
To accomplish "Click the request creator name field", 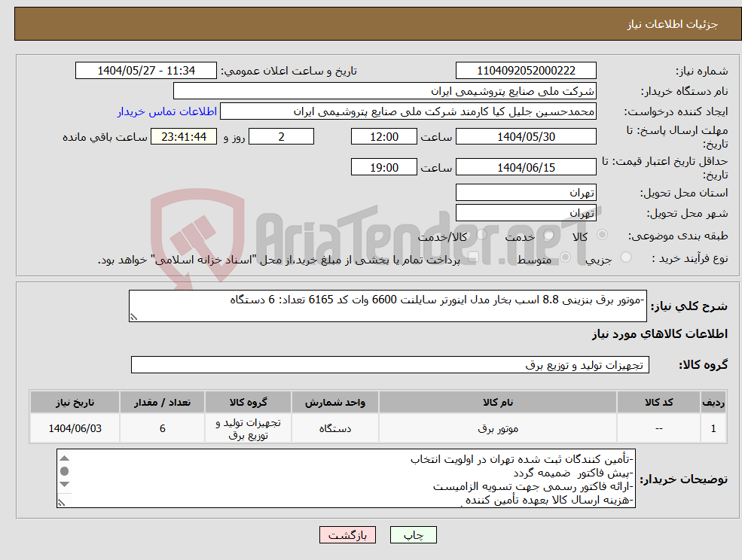I will (x=408, y=111).
